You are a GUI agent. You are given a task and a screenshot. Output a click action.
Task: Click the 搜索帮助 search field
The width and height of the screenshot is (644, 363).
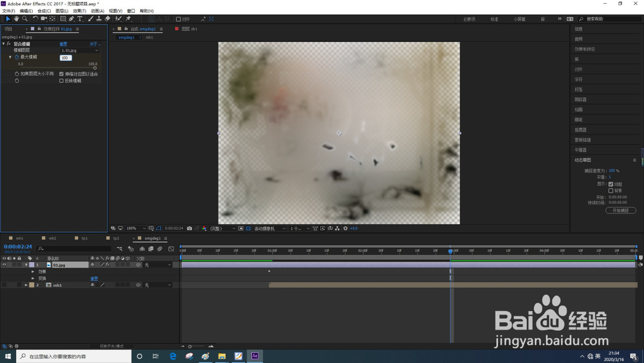click(609, 19)
